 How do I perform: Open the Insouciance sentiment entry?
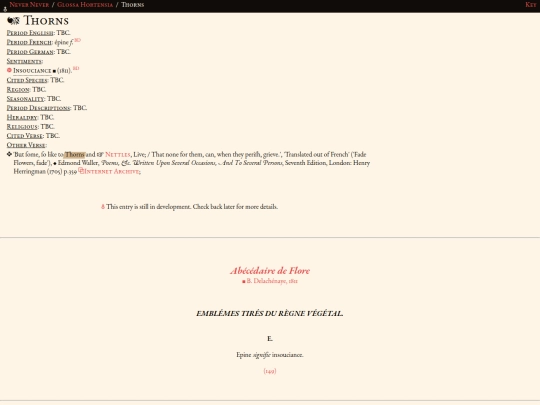[32, 71]
